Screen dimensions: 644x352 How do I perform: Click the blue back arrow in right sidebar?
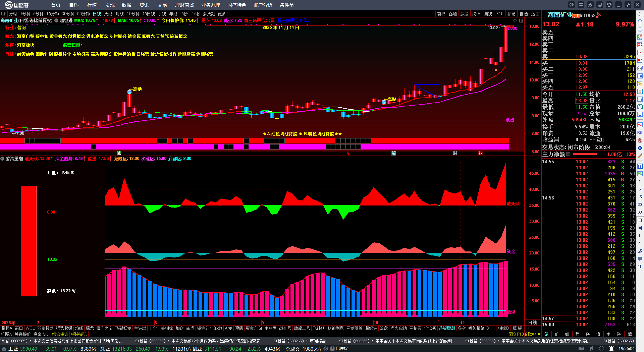click(x=640, y=14)
